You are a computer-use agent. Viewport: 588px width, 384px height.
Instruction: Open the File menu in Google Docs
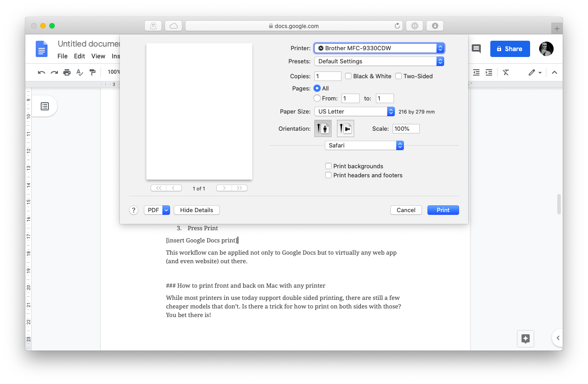62,56
